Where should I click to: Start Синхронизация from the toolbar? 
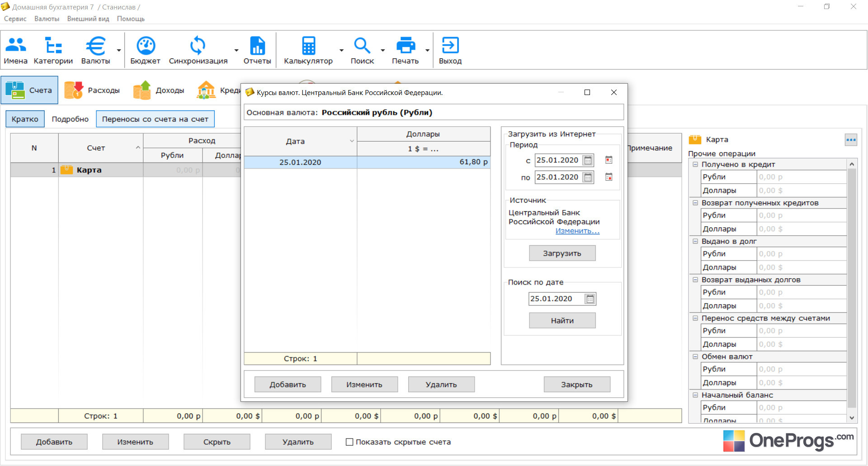pos(198,50)
